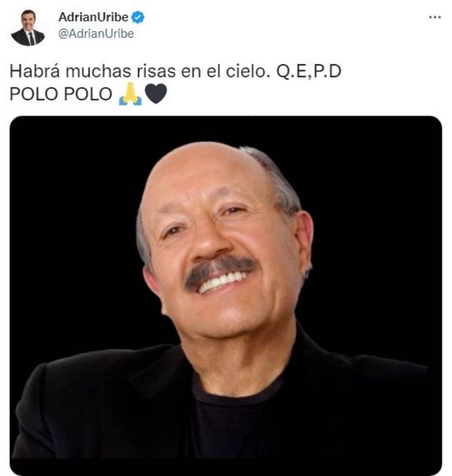Click the black heart emoji
452x476 pixels.
click(155, 94)
